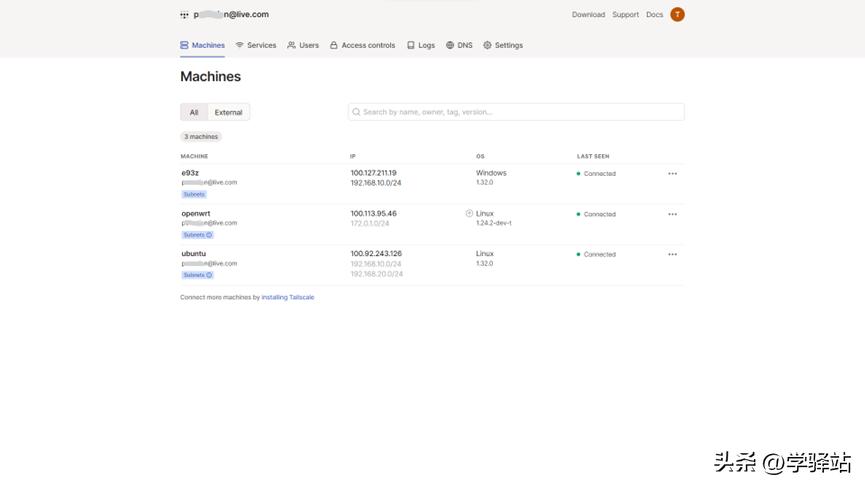
Task: Open the Logs tab
Action: [421, 45]
